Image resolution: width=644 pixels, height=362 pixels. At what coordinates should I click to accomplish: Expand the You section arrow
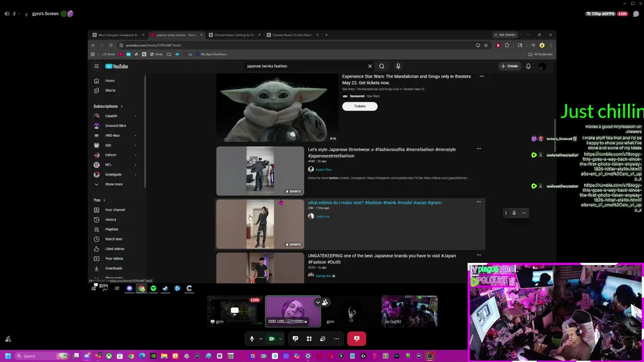point(104,200)
